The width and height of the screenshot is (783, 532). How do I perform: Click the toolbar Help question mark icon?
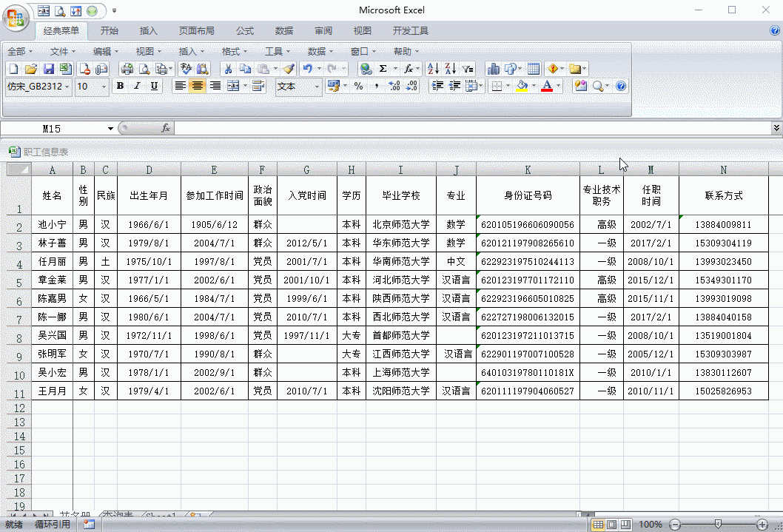coord(621,87)
